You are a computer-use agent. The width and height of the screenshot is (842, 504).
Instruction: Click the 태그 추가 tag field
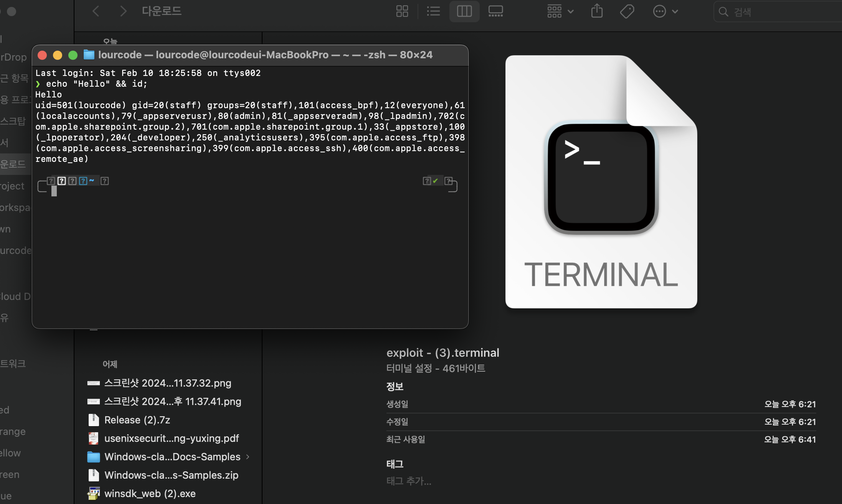point(409,481)
